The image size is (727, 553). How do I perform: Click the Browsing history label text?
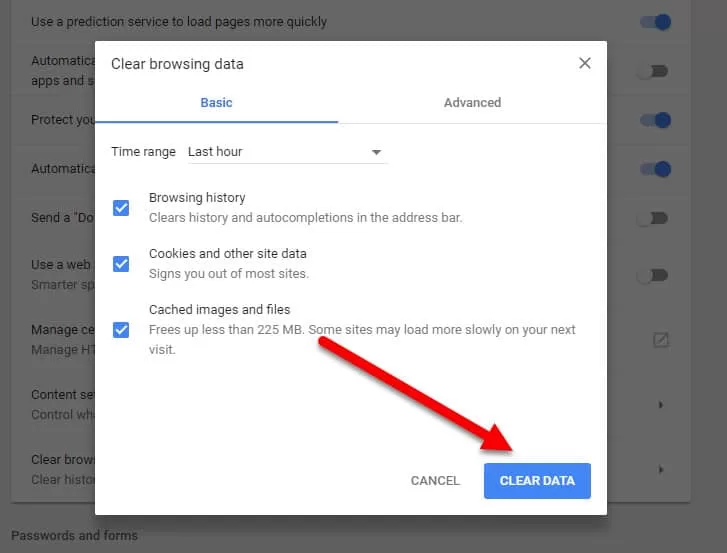(x=197, y=198)
